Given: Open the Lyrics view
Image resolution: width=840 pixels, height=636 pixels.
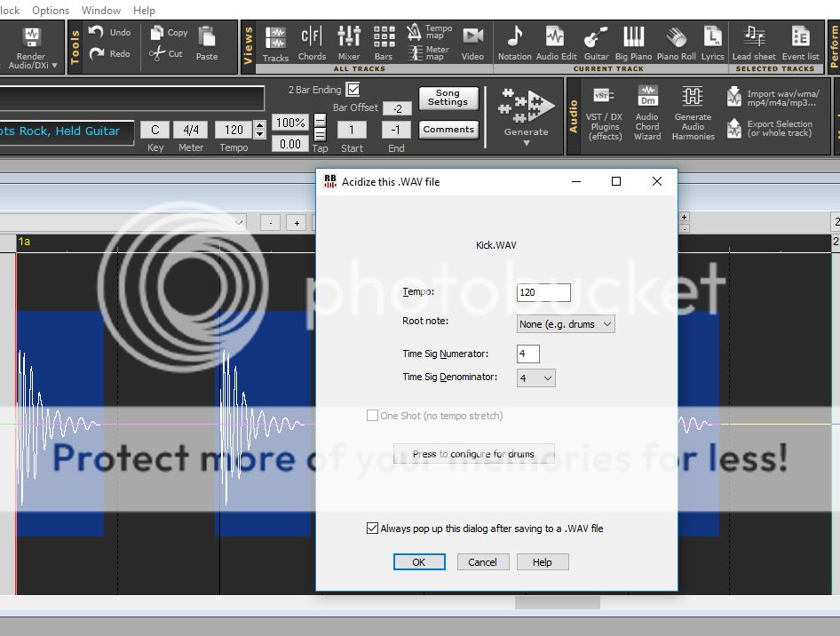Looking at the screenshot, I should point(712,44).
